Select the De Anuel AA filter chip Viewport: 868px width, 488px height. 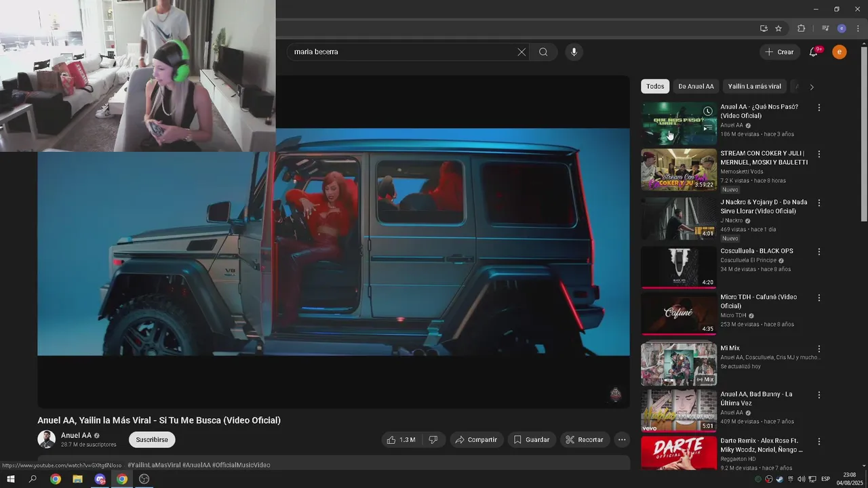tap(696, 87)
